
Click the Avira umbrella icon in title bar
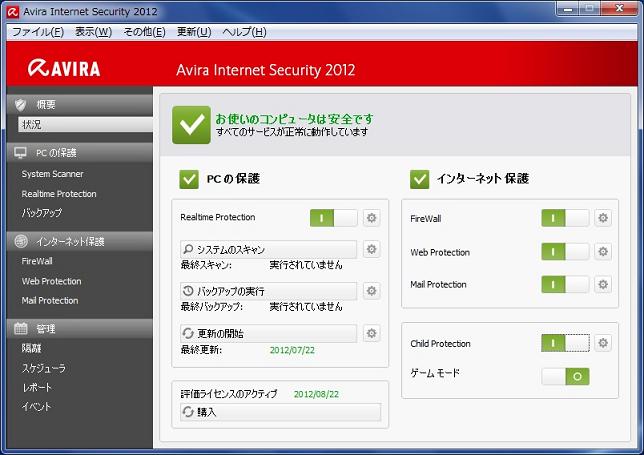pos(13,12)
